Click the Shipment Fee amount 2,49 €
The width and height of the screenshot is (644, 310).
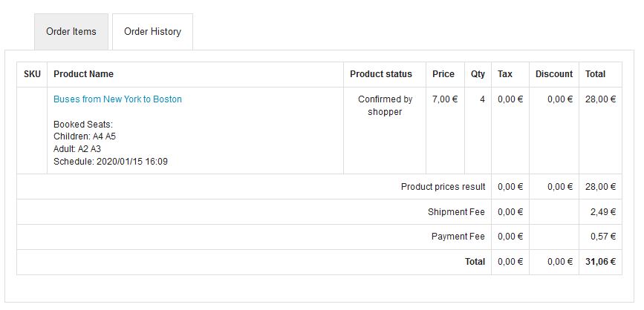click(x=602, y=212)
